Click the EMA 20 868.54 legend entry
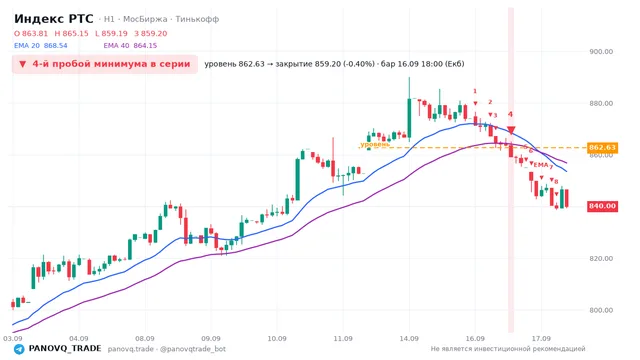 pyautogui.click(x=40, y=45)
